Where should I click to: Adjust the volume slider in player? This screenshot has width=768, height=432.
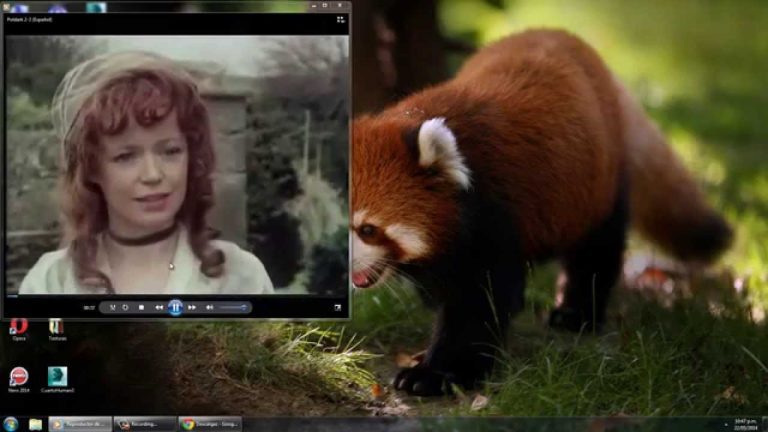pos(232,307)
